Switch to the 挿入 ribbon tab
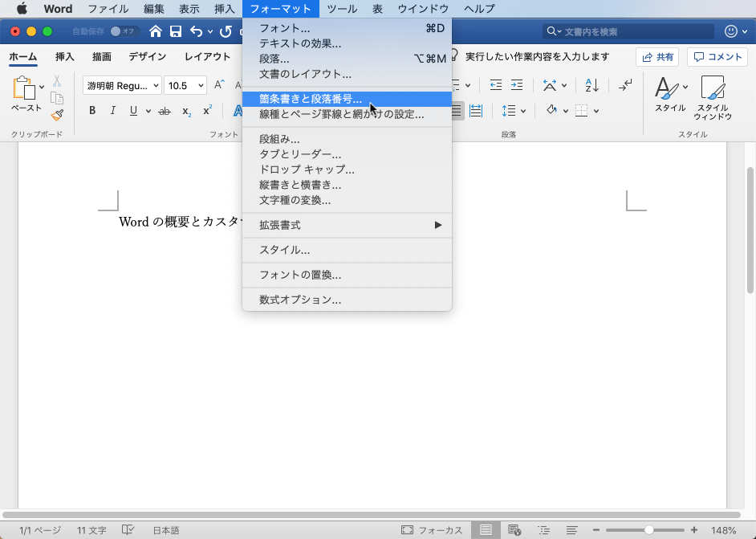Viewport: 756px width, 539px height. pos(65,57)
